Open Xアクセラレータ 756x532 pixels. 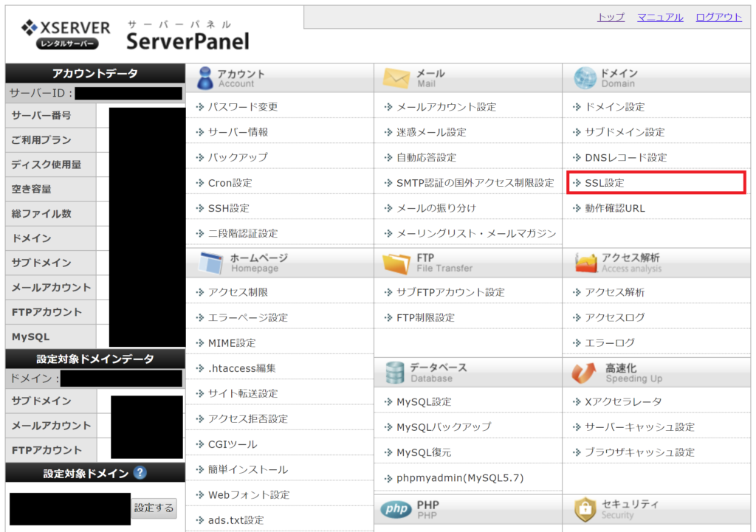(x=623, y=402)
